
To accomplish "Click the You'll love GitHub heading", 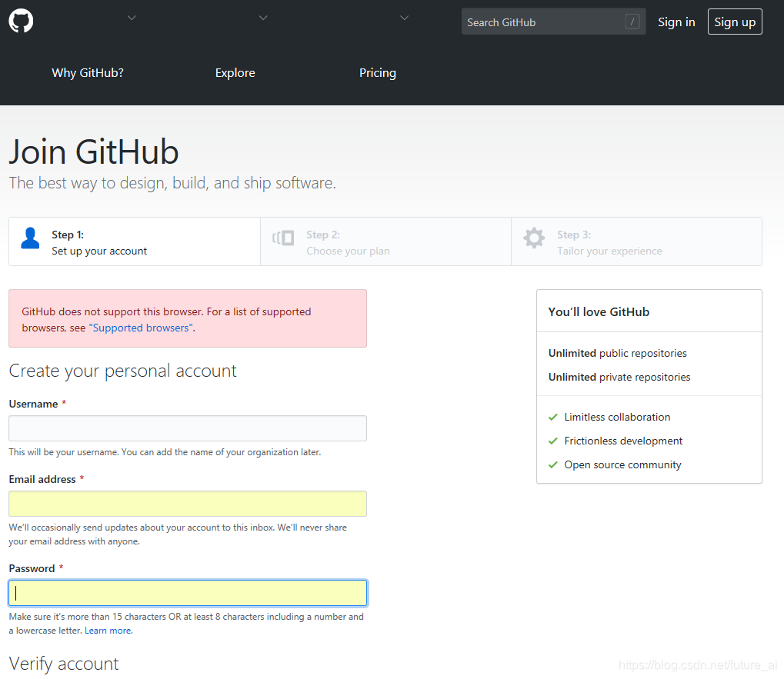I will click(599, 312).
